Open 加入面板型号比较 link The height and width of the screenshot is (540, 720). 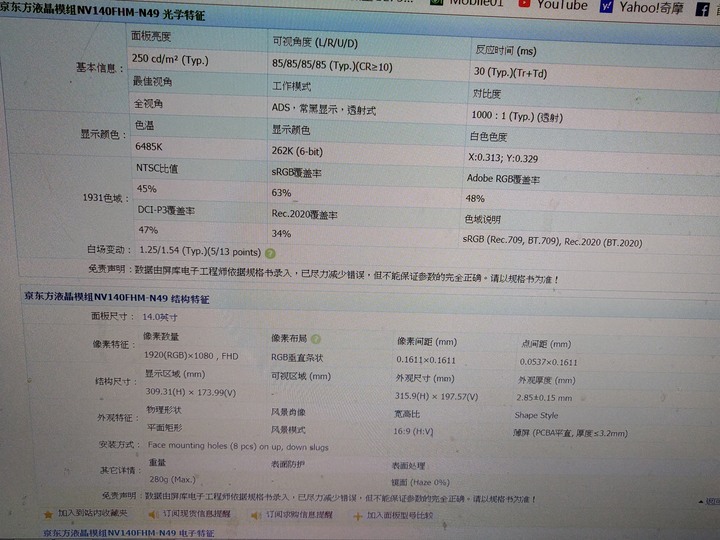(x=399, y=516)
